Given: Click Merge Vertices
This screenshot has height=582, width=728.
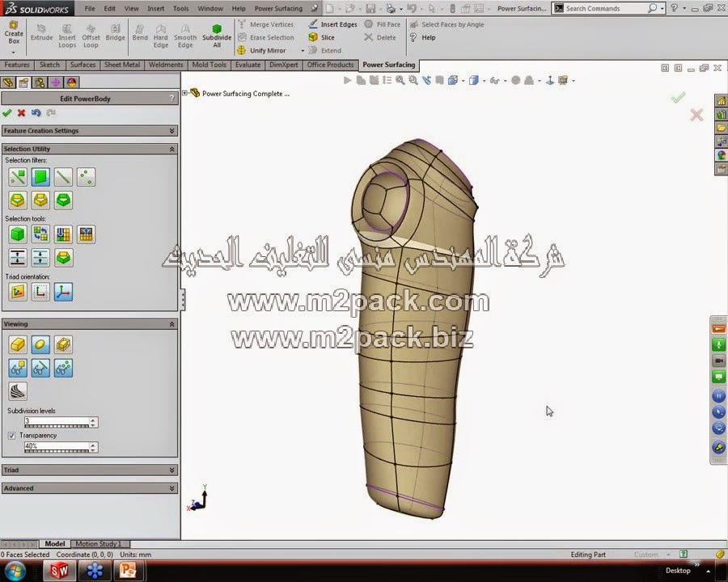Looking at the screenshot, I should [x=266, y=24].
